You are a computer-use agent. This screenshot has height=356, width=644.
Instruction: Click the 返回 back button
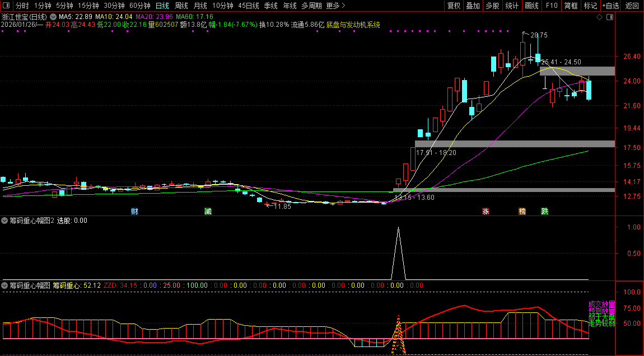click(x=632, y=6)
